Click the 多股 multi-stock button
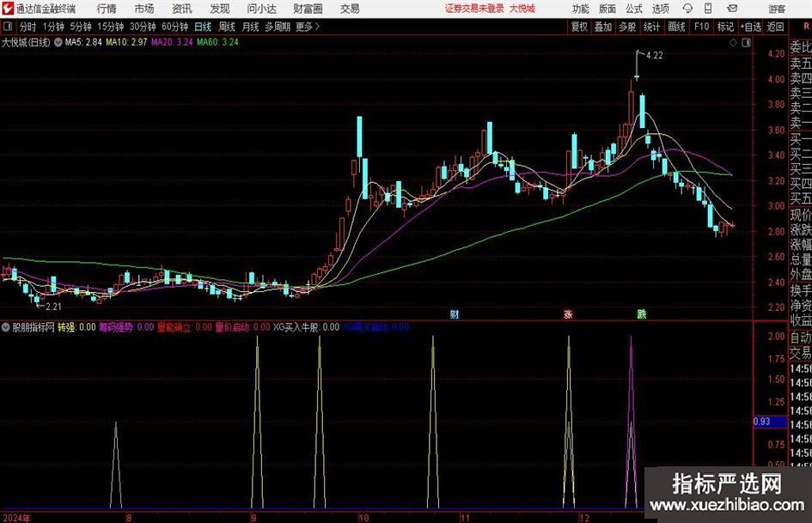812x523 pixels. point(627,27)
